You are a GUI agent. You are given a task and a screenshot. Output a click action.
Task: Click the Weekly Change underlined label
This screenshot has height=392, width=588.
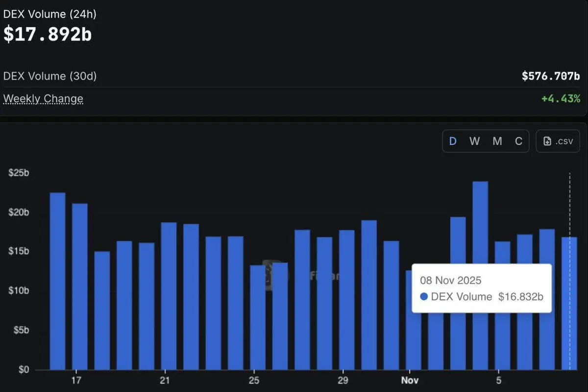point(43,99)
